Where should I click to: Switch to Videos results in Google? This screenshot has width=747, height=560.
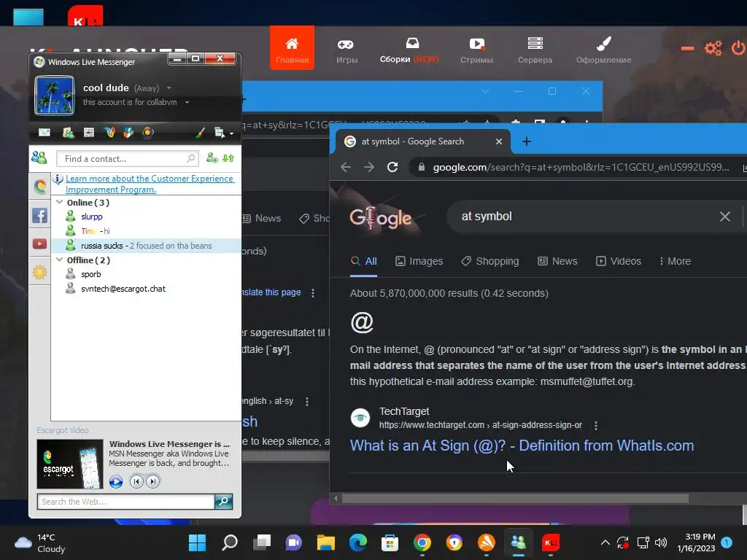619,261
